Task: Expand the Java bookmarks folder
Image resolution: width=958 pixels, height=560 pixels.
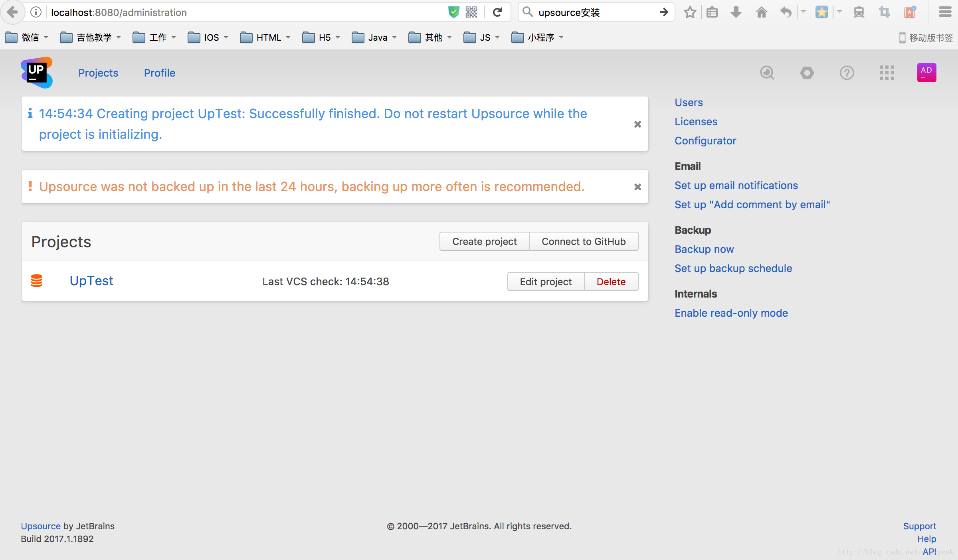Action: (374, 37)
